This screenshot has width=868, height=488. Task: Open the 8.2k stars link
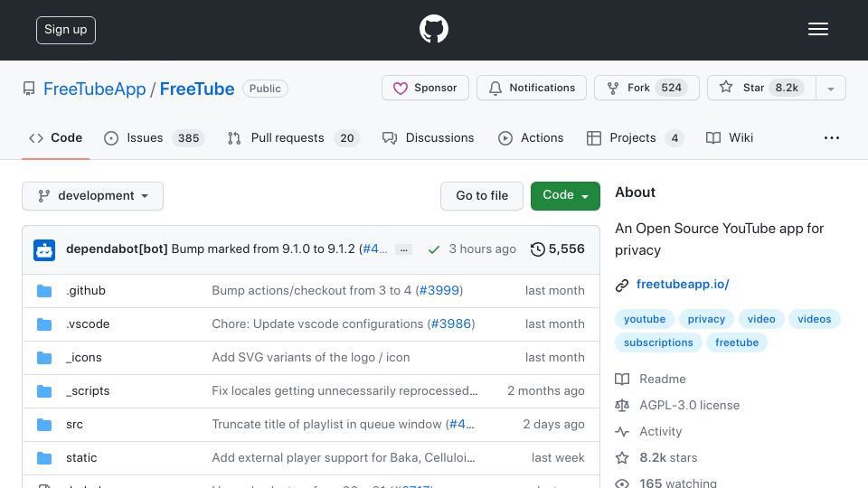[656, 457]
